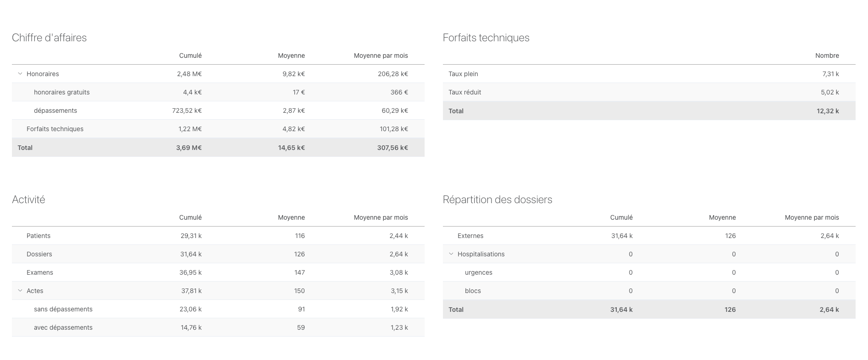868x360 pixels.
Task: Select the sans dépassements row
Action: click(x=63, y=309)
